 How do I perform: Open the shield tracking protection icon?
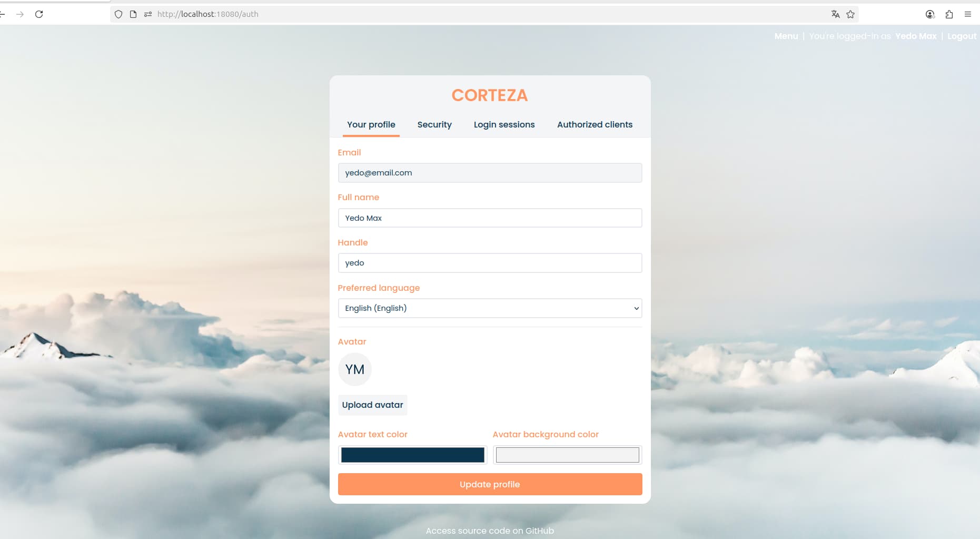point(118,14)
